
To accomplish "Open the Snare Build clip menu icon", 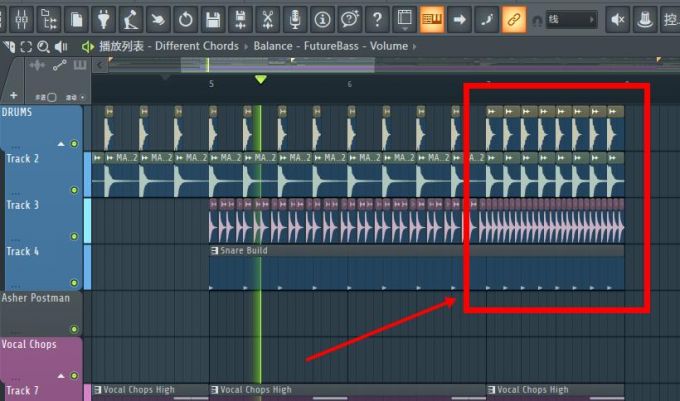I will (x=214, y=251).
